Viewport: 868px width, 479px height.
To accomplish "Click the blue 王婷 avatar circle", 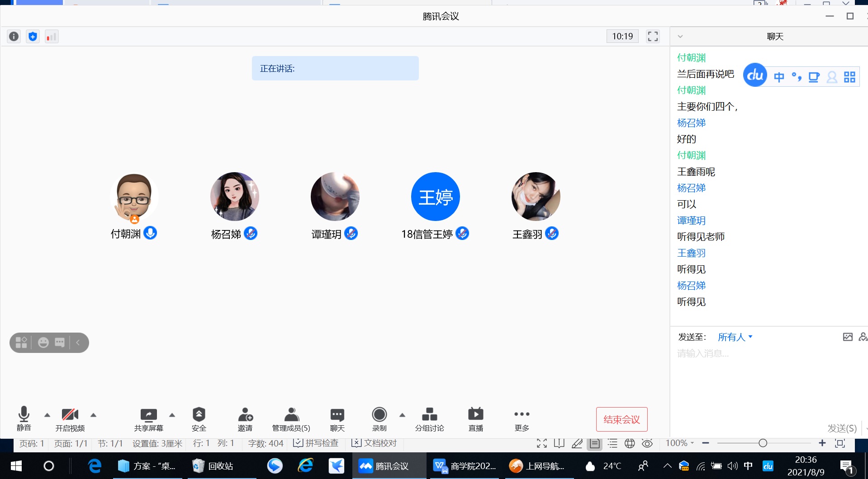I will tap(436, 197).
